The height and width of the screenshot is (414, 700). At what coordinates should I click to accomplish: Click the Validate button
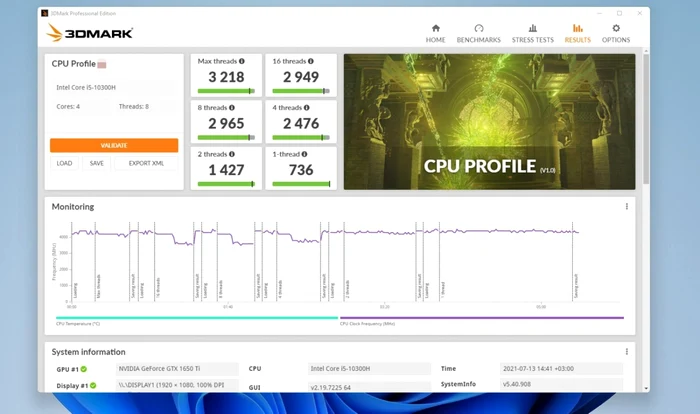114,145
